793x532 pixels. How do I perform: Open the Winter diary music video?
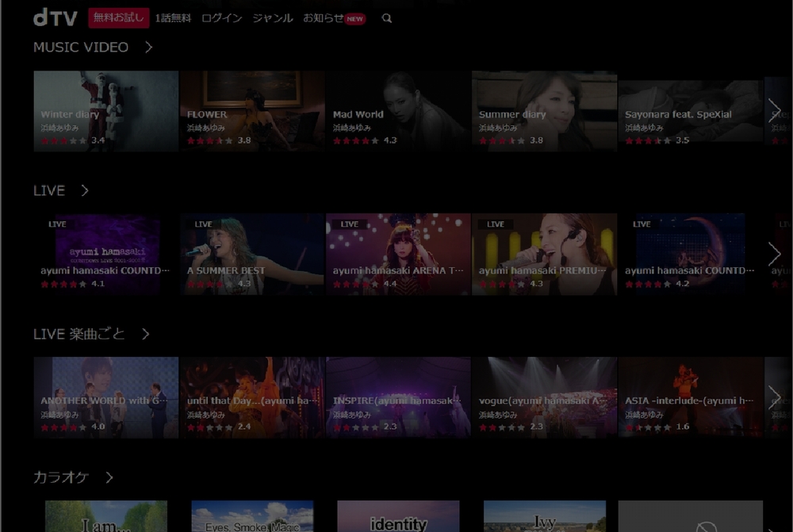[x=105, y=111]
